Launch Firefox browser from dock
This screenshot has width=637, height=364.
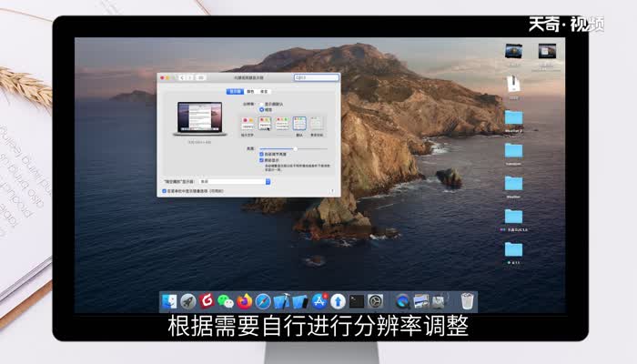coord(244,300)
